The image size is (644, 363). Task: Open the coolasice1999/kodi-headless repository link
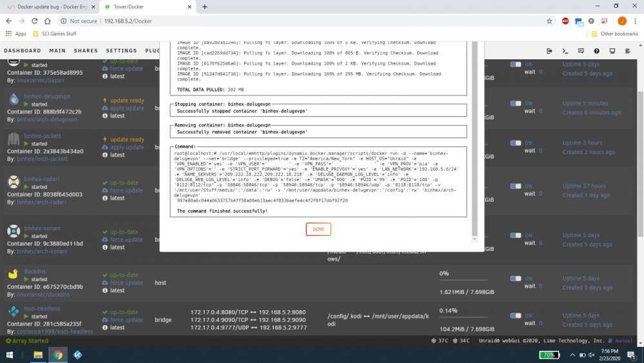[x=55, y=332]
